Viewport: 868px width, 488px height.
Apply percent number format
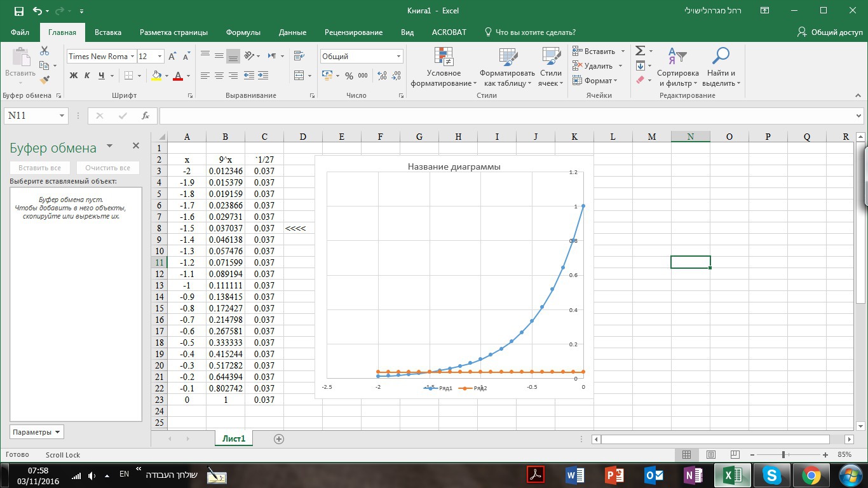click(349, 76)
